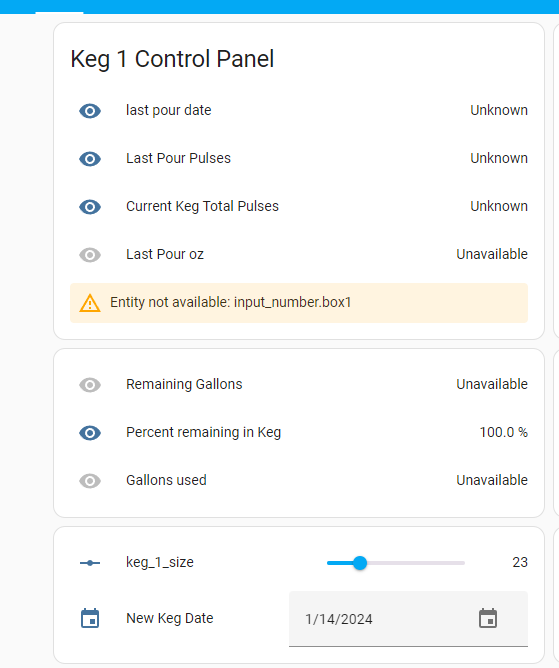Open the last pour date entity row

pos(299,111)
